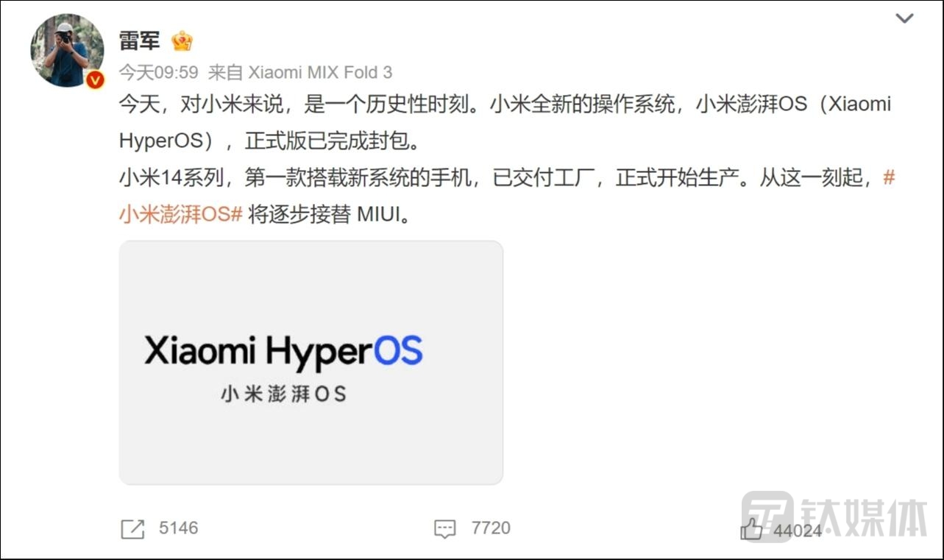
Task: Click the crown membership icon beside 雷军
Action: pos(182,40)
